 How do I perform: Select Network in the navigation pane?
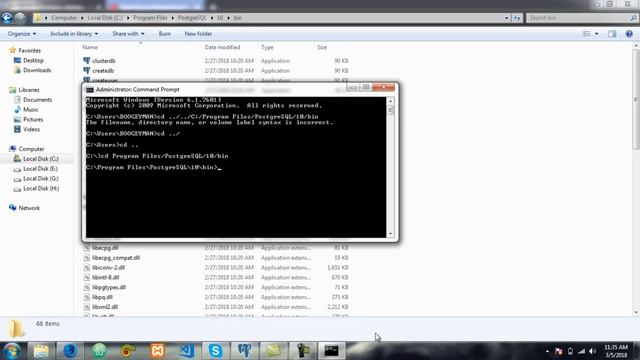[29, 208]
